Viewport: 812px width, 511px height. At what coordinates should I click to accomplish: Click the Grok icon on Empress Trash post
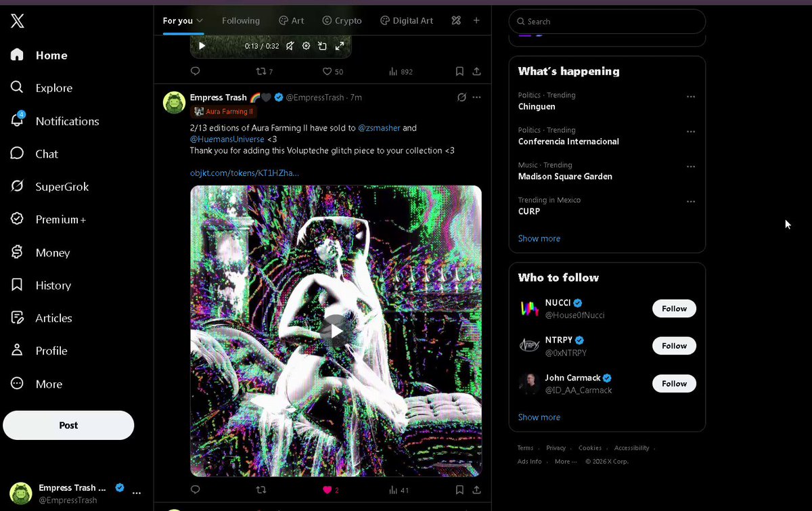coord(461,97)
